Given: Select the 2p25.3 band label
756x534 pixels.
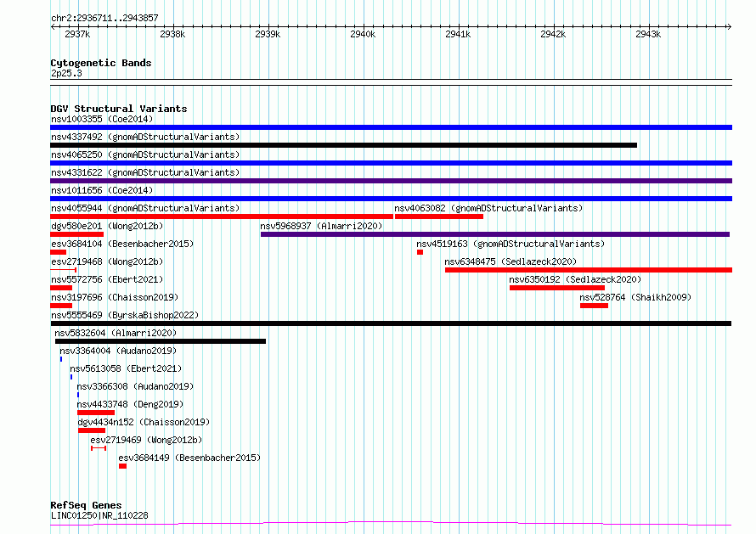Looking at the screenshot, I should click(66, 73).
